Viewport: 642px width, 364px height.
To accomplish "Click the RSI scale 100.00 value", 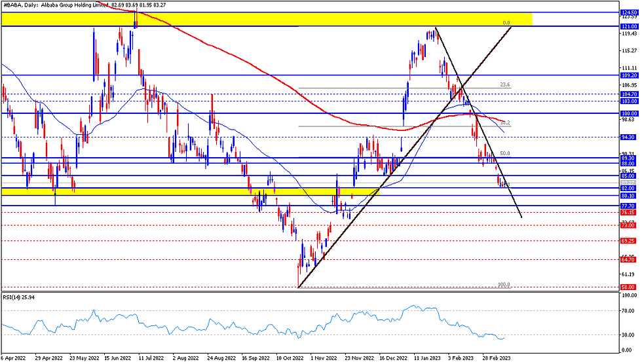I will pos(628,295).
